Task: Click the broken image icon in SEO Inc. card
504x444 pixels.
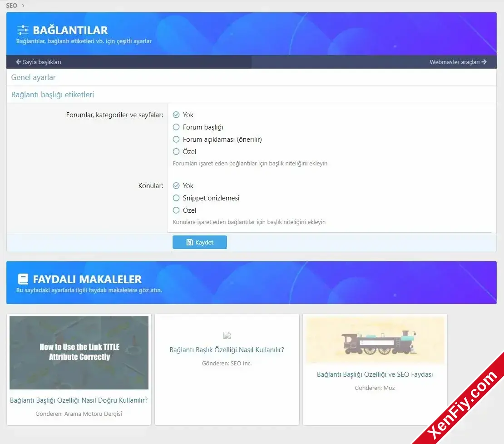Action: point(227,335)
